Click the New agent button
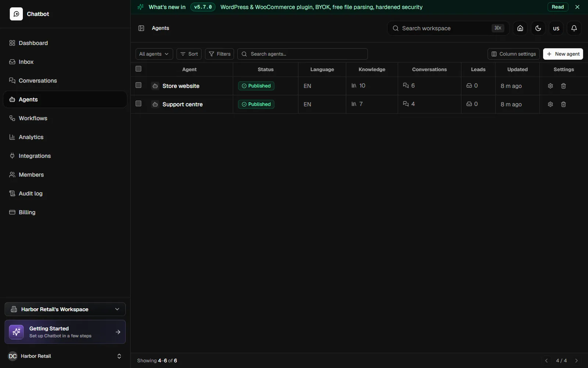The image size is (588, 368). (563, 54)
